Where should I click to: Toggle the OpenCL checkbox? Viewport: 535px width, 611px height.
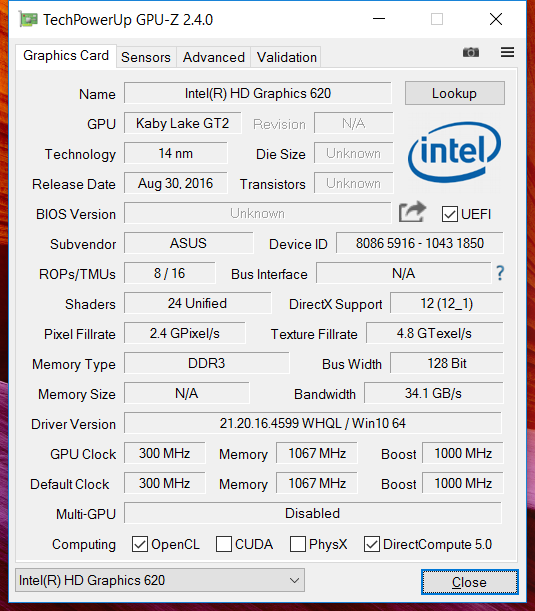click(x=139, y=544)
